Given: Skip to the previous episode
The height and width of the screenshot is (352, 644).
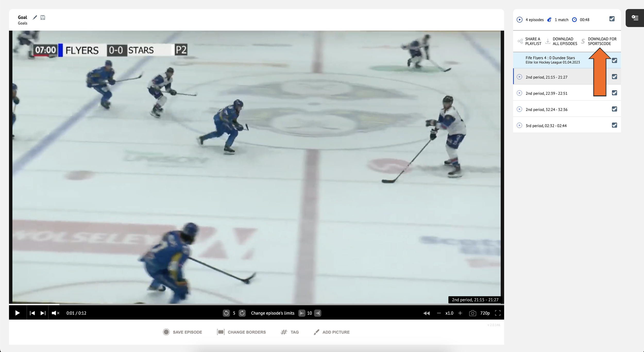Looking at the screenshot, I should coord(32,313).
